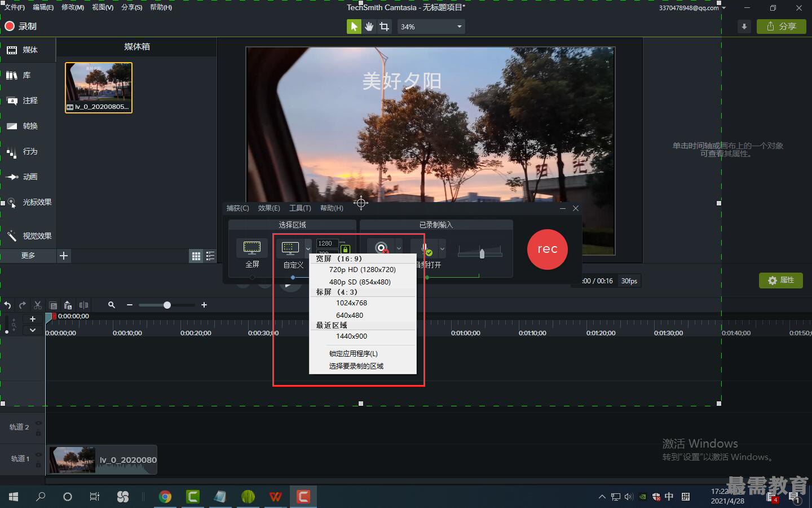Adjust the timeline zoom slider handle
812x508 pixels.
167,305
